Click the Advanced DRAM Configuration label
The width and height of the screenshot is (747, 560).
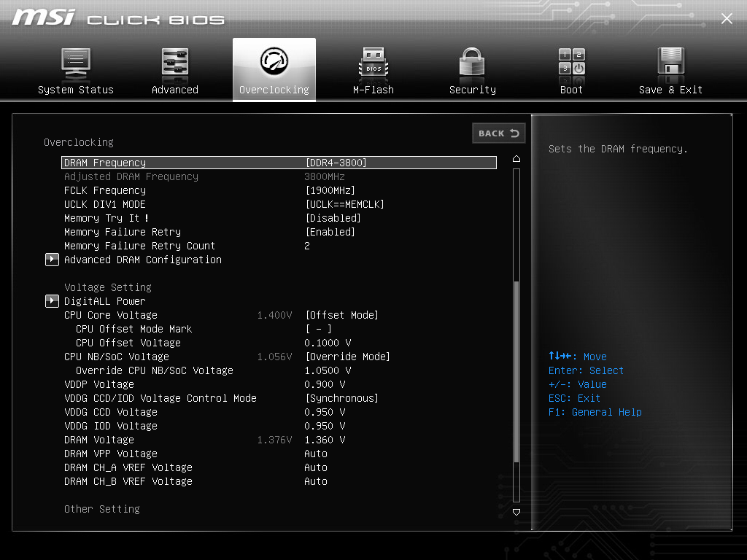click(x=143, y=260)
